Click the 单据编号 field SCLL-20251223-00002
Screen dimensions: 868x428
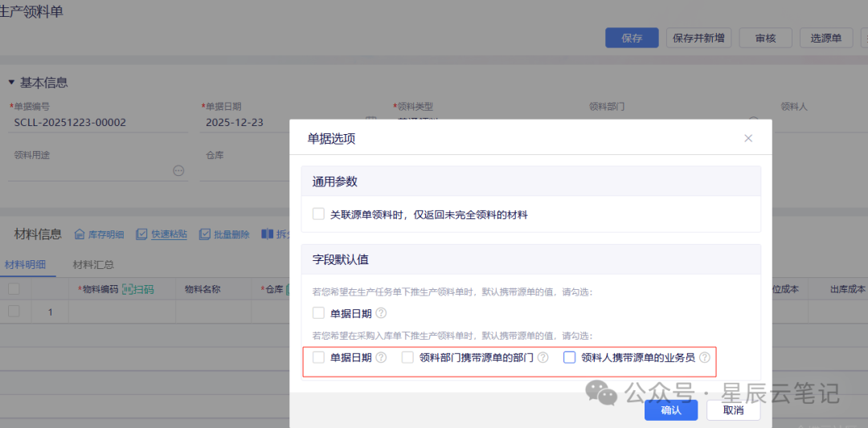tap(99, 123)
